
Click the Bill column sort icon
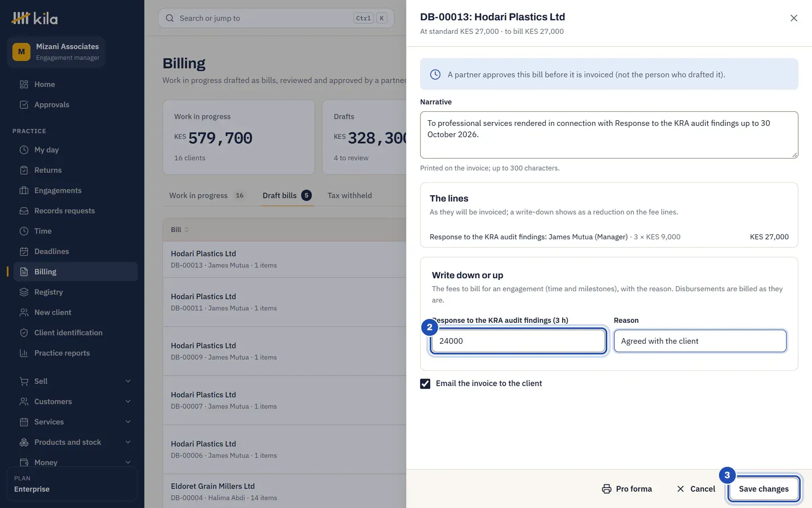coord(187,230)
